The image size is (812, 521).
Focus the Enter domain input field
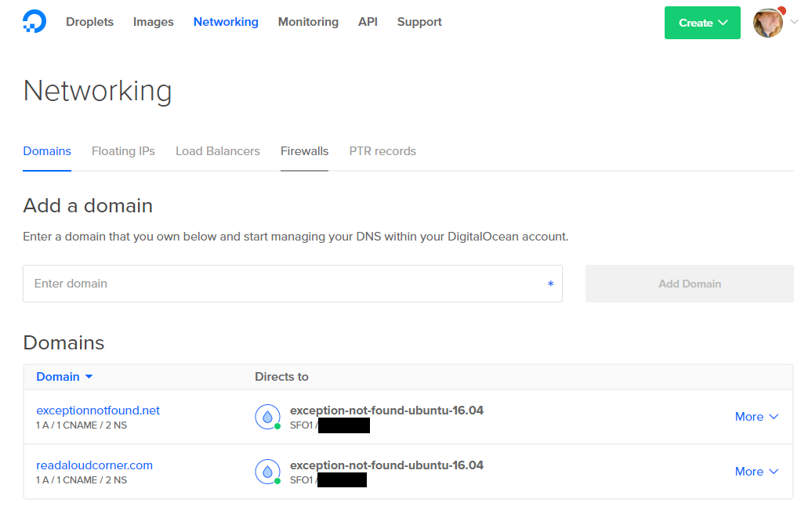292,284
